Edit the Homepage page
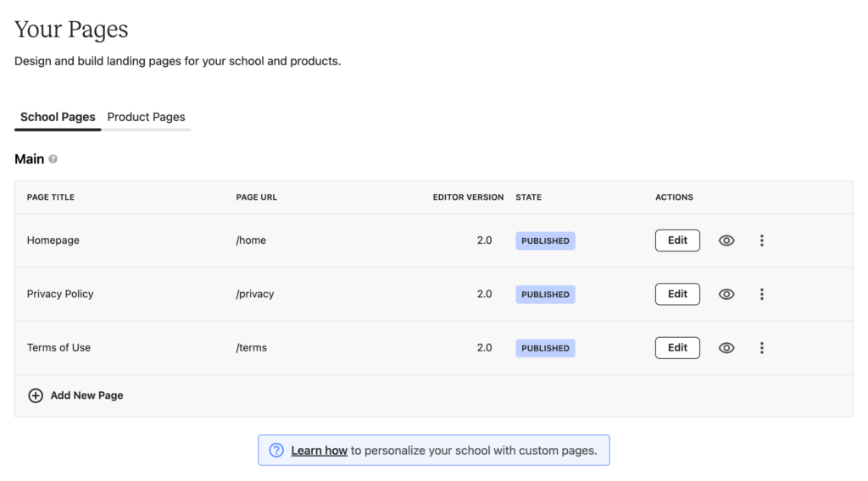This screenshot has width=868, height=481. coord(677,240)
